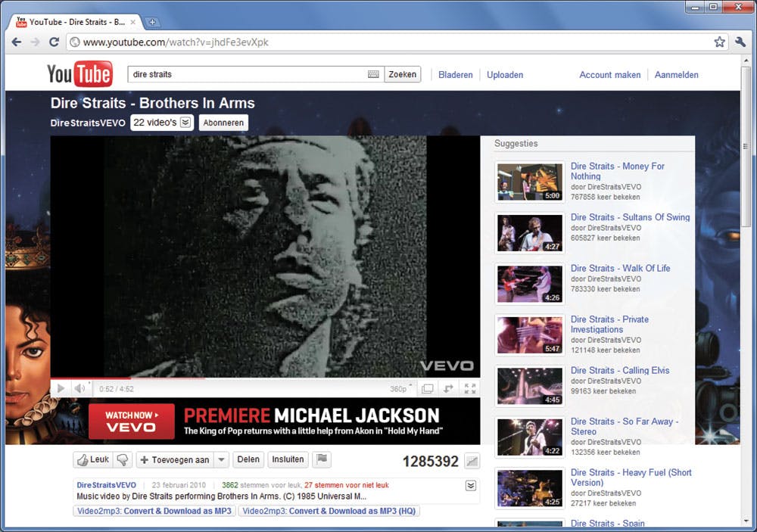Screen dimensions: 757x532
Task: Click the DireStraitsVEVO channel name above video
Action: tap(87, 123)
